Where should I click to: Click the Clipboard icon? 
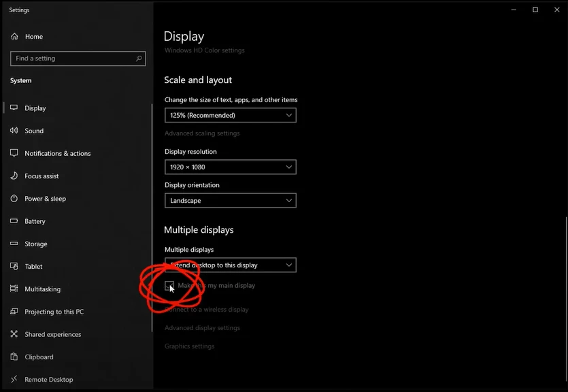click(x=14, y=357)
